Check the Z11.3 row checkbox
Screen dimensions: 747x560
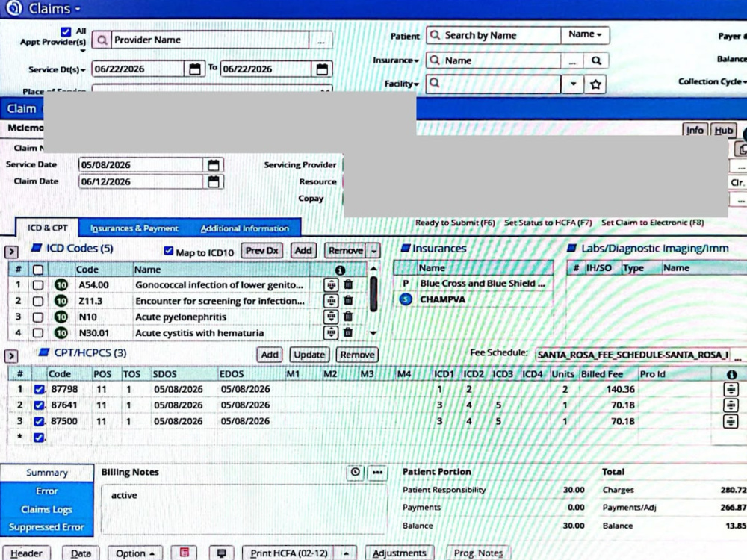pyautogui.click(x=38, y=301)
